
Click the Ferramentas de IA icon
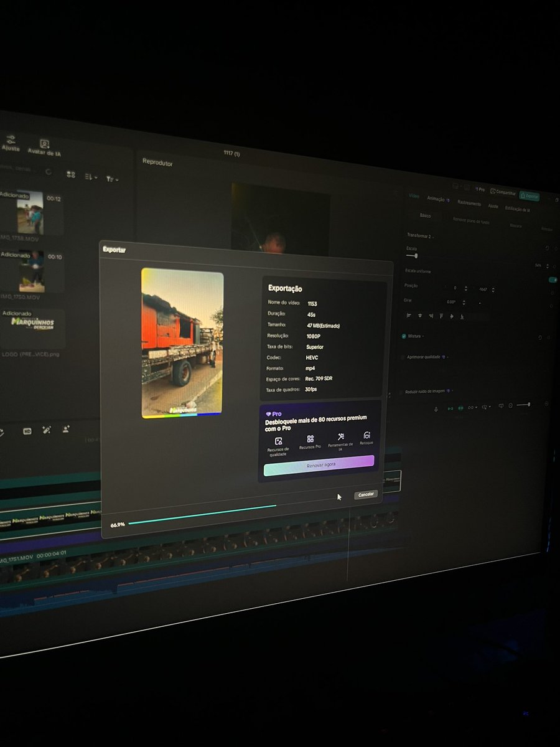click(340, 437)
